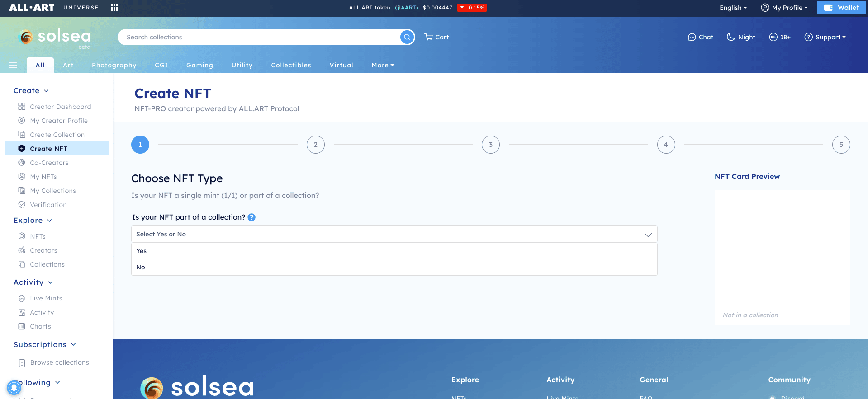Click the ALL·ART Universe logo
868x399 pixels.
[x=54, y=8]
